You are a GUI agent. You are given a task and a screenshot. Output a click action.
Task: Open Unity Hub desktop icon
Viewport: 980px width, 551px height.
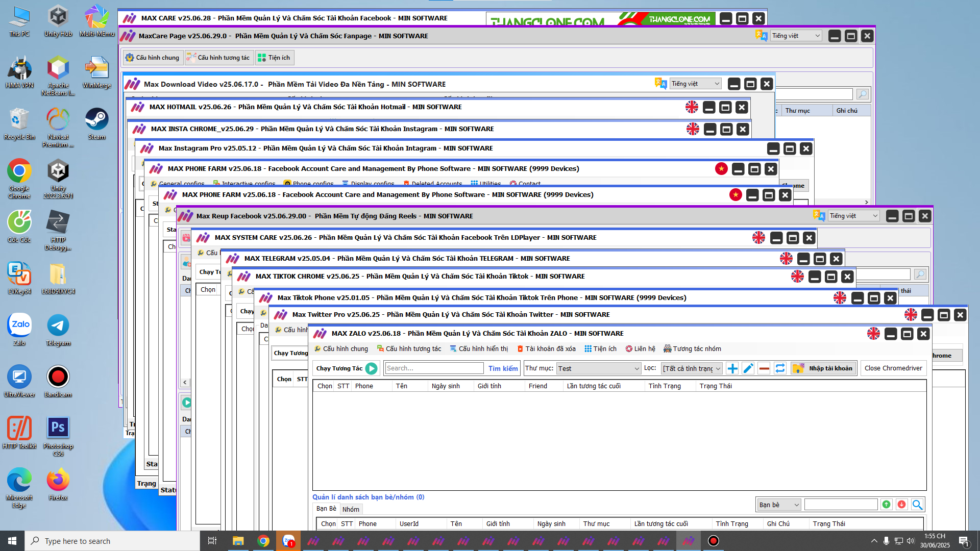pos(58,21)
